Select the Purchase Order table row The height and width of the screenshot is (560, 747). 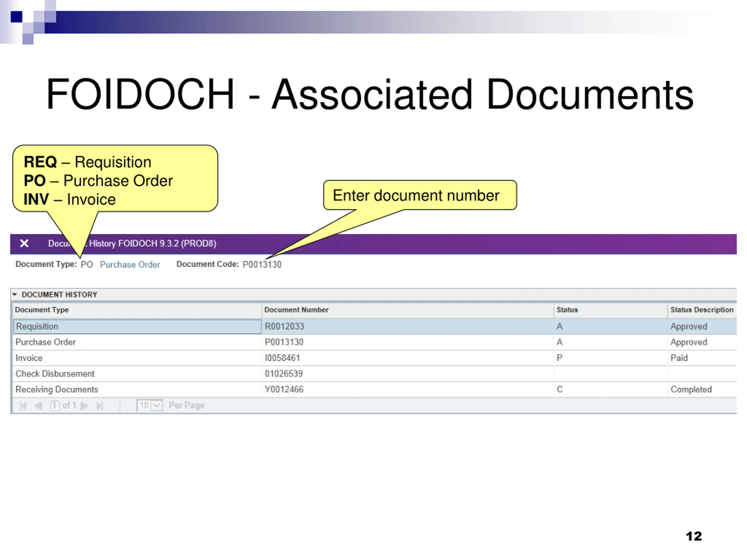(375, 342)
